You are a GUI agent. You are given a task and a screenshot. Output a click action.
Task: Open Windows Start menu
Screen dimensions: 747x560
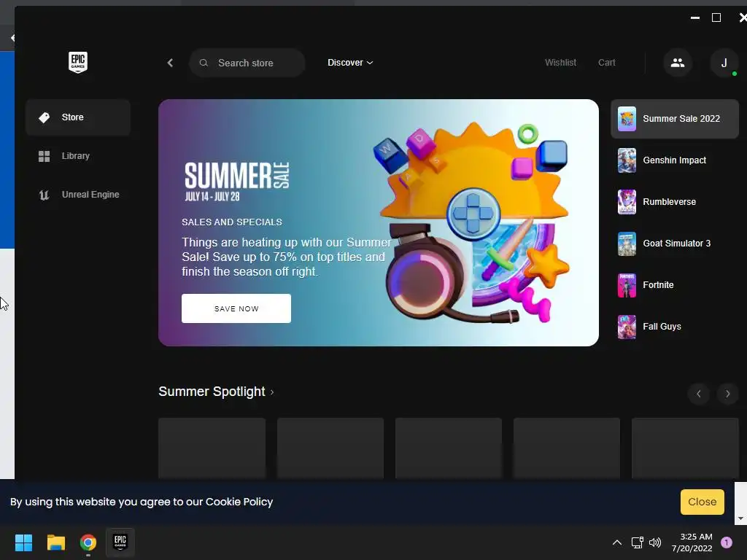tap(23, 542)
